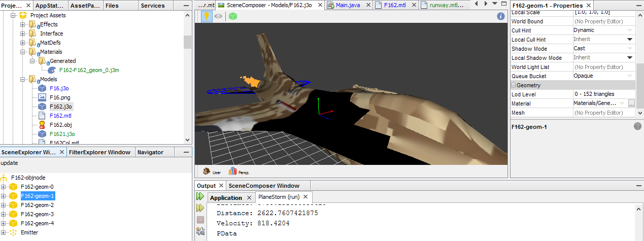
Task: Open the SceneComposer Window tab
Action: (264, 186)
